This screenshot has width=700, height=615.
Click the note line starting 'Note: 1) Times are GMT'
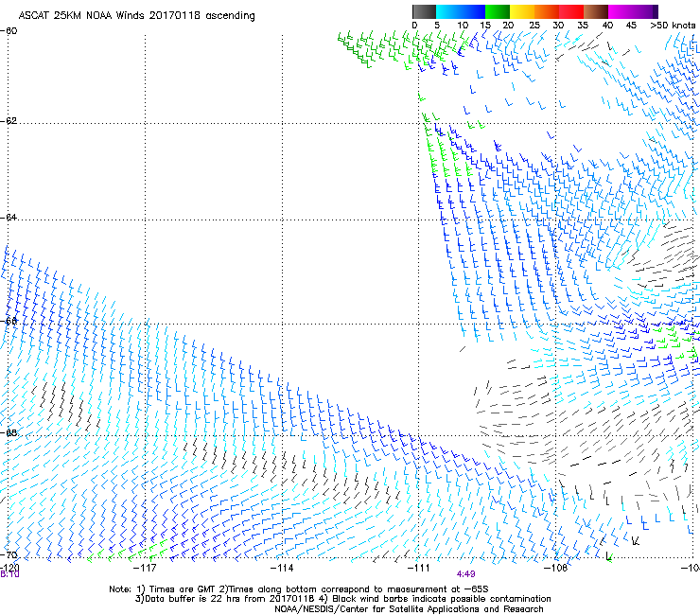click(x=299, y=589)
